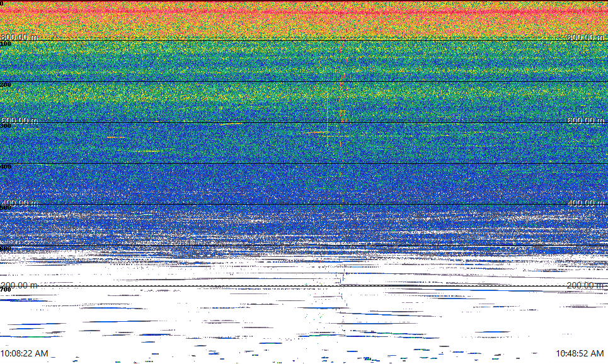Select the bold 400 depth gridline label
The width and height of the screenshot is (608, 364).
click(x=6, y=167)
